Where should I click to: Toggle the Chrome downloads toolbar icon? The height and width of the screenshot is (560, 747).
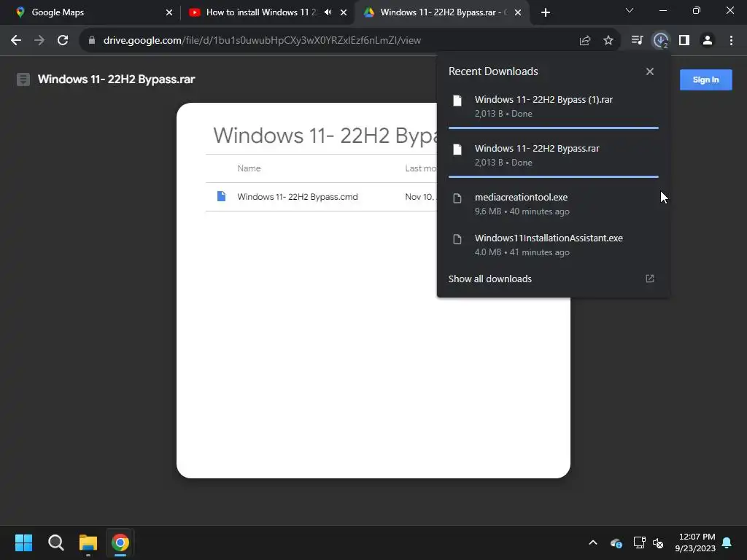[x=660, y=40]
